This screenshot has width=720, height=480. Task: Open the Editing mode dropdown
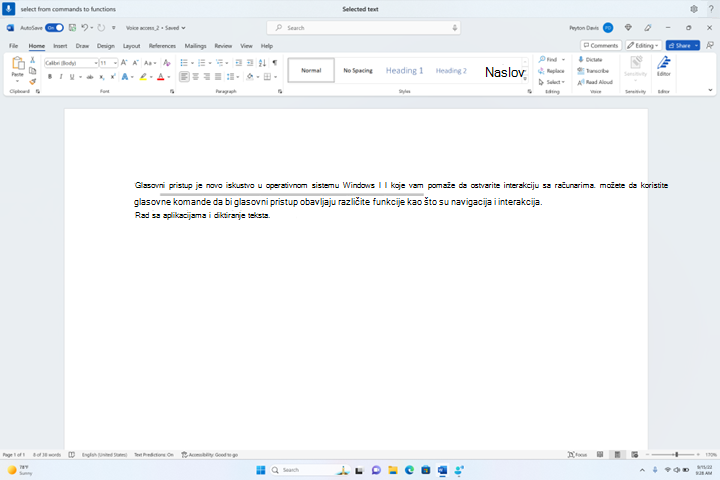(643, 45)
